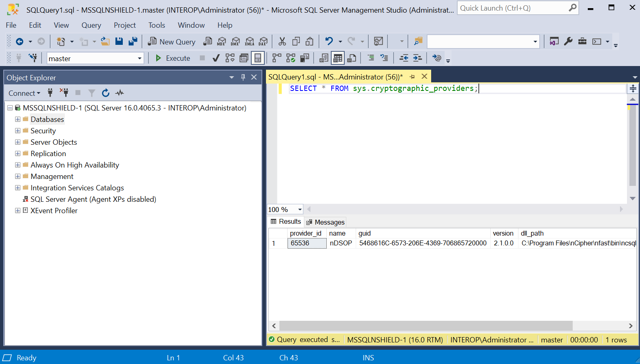
Task: Click the Cut scissors icon
Action: (x=282, y=41)
